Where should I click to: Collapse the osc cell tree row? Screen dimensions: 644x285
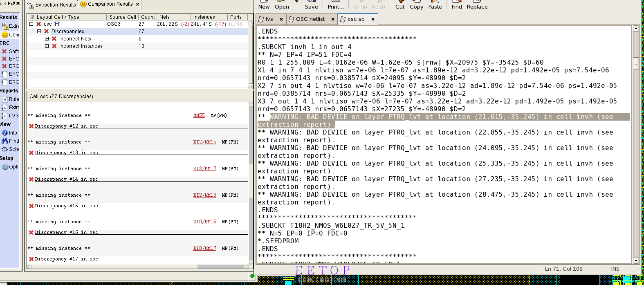pos(31,24)
